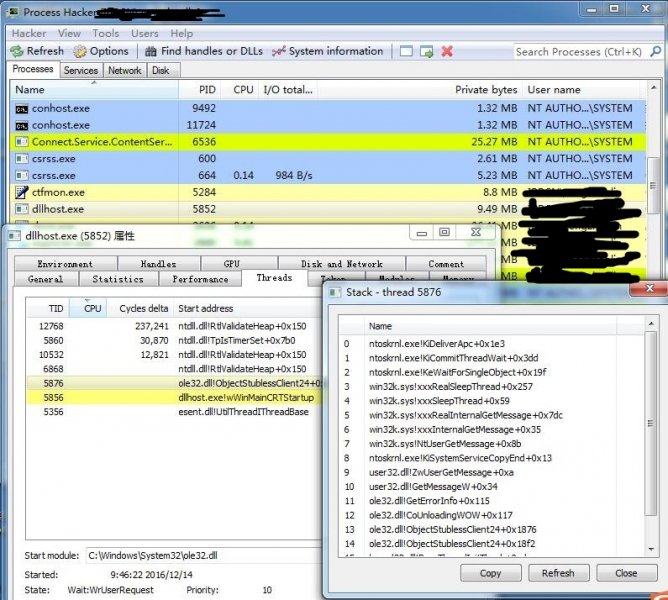
Task: Open the Help menu
Action: click(x=181, y=33)
